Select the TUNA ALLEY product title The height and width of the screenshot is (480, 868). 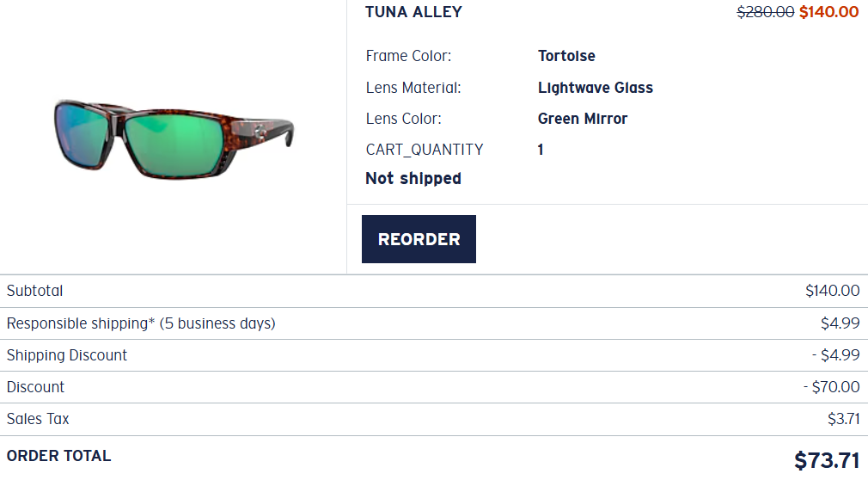pos(413,12)
